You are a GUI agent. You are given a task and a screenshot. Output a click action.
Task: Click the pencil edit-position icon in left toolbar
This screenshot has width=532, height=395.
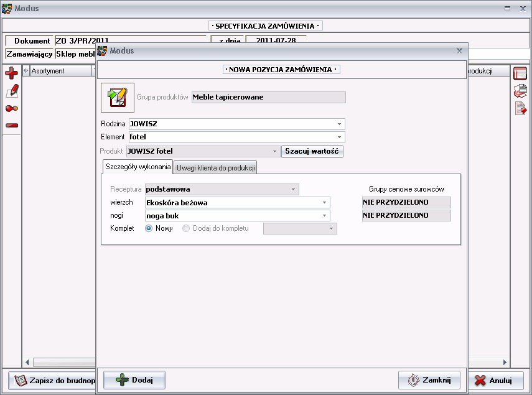[x=11, y=91]
